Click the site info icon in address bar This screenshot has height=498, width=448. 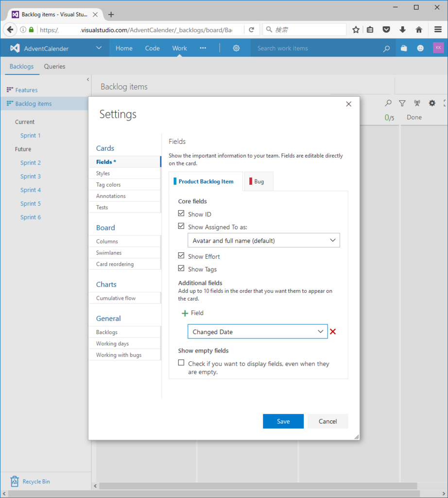click(23, 30)
